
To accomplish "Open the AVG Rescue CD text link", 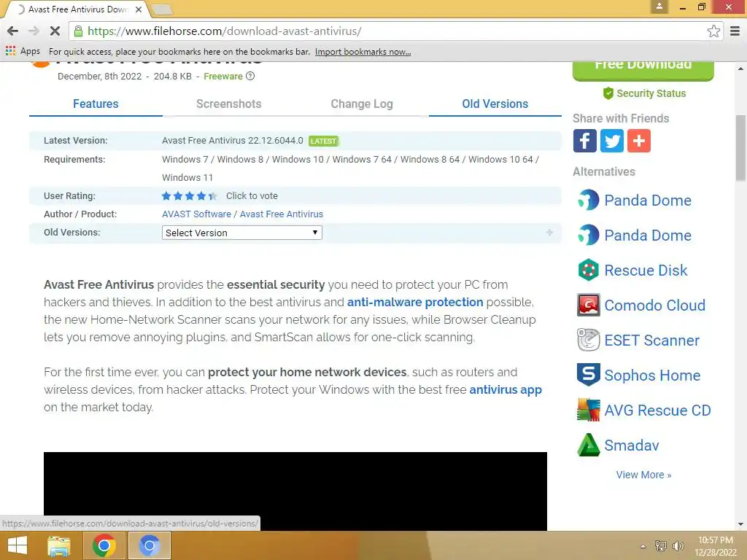I will click(x=657, y=410).
